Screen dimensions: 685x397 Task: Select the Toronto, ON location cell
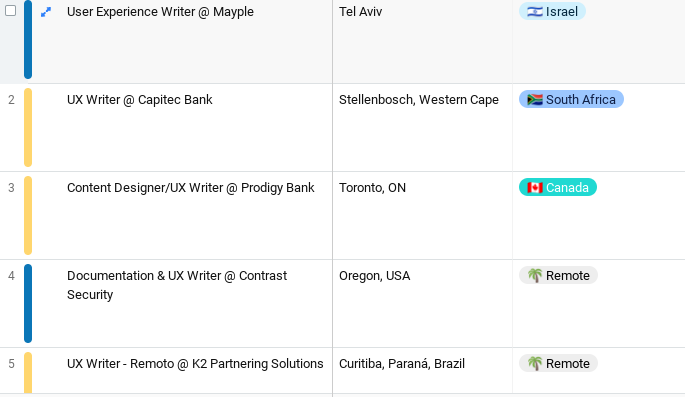[422, 216]
